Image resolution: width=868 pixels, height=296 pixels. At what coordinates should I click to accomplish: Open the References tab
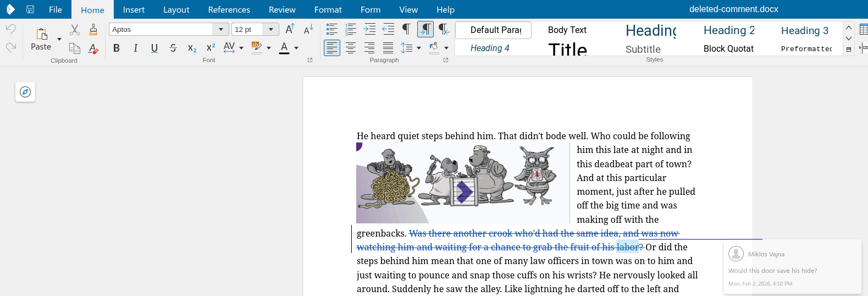229,9
